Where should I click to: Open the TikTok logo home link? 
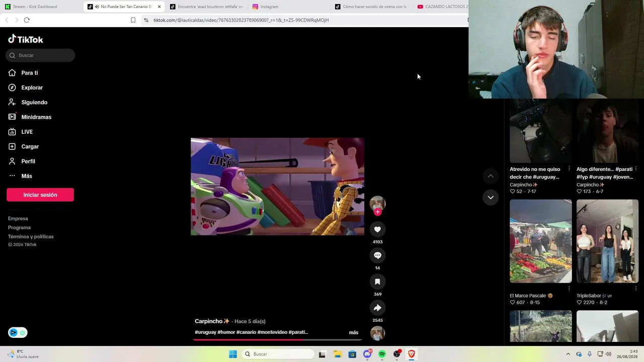26,39
